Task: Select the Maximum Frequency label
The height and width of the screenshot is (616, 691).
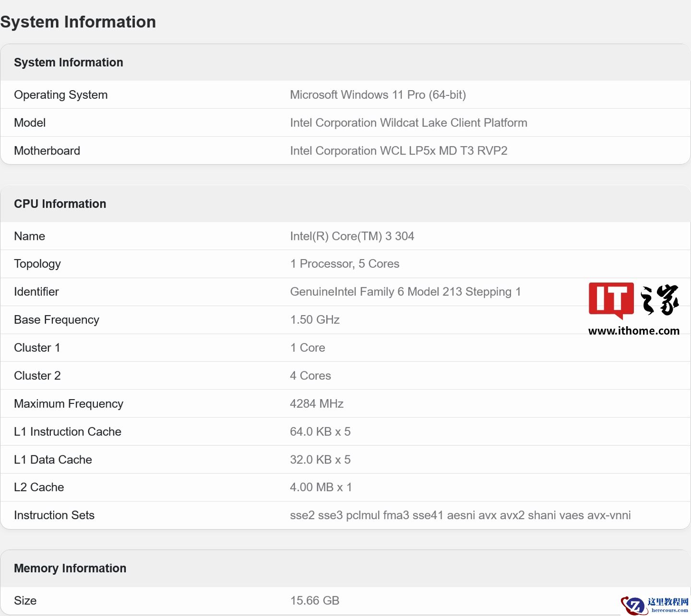Action: 69,403
